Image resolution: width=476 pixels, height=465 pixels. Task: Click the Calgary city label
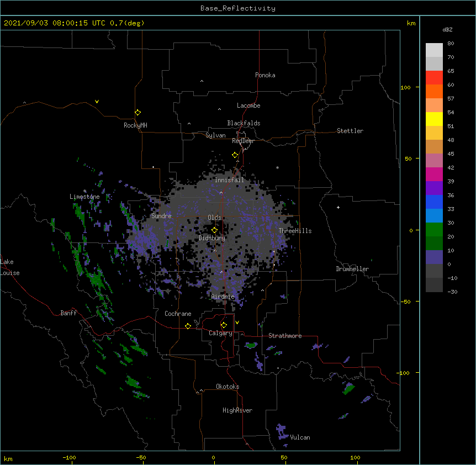[x=220, y=333]
